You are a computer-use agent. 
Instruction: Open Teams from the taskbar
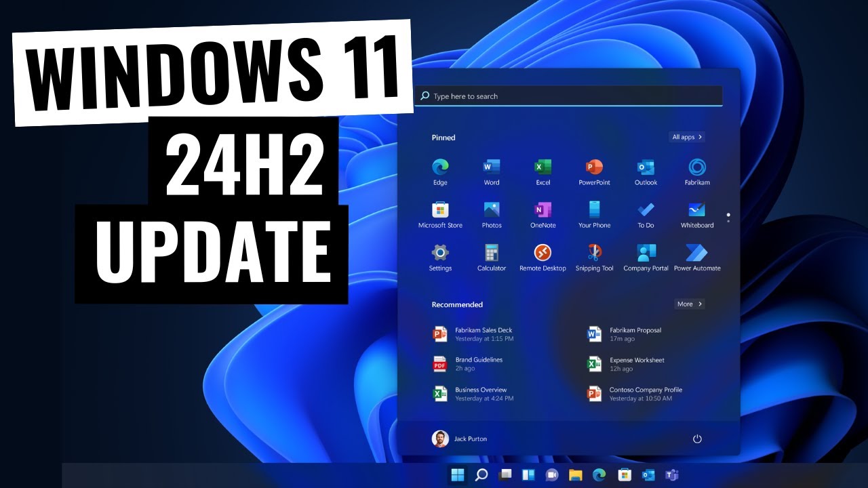click(x=671, y=475)
